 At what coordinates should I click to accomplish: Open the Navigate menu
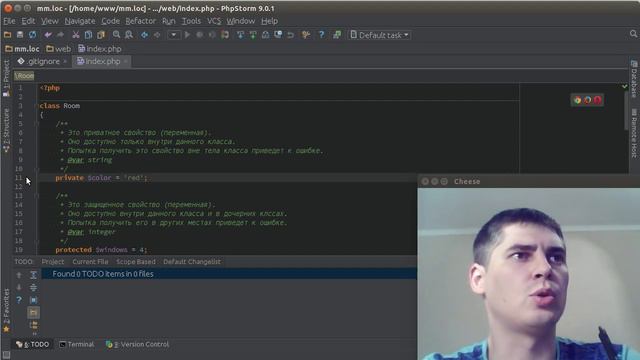(x=80, y=21)
